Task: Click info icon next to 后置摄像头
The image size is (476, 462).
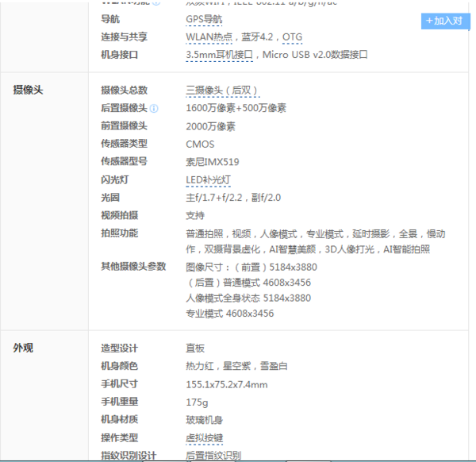Action: [154, 109]
